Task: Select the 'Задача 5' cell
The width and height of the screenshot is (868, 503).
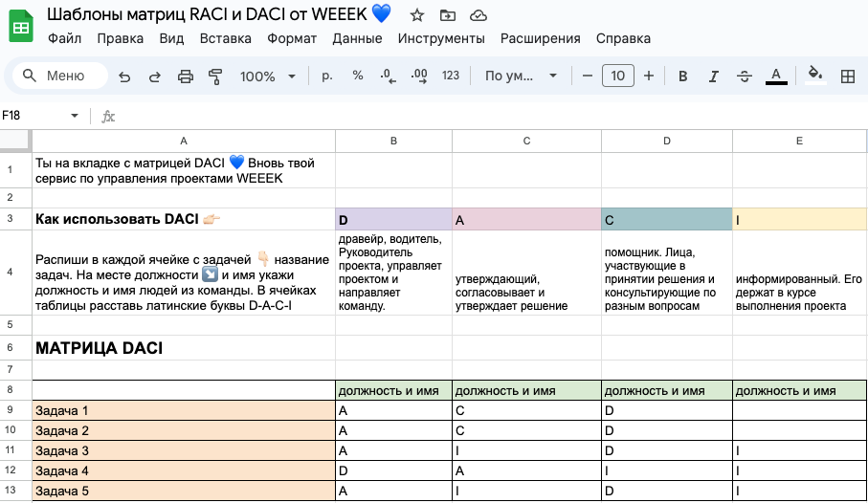Action: pos(183,491)
